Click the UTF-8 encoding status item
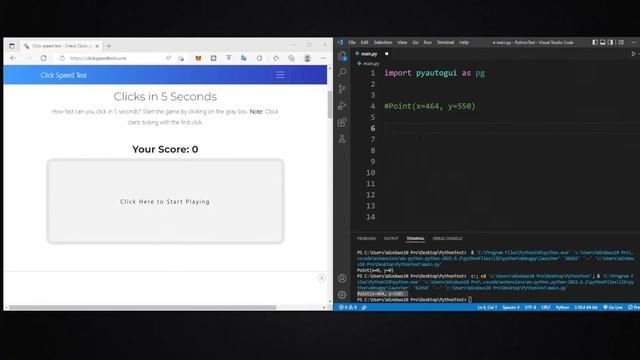 point(530,307)
